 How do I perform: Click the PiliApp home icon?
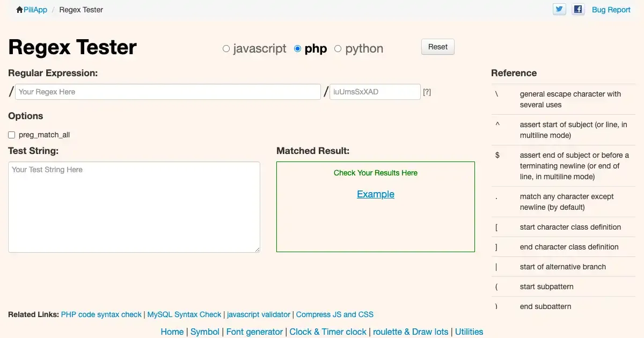[x=19, y=10]
